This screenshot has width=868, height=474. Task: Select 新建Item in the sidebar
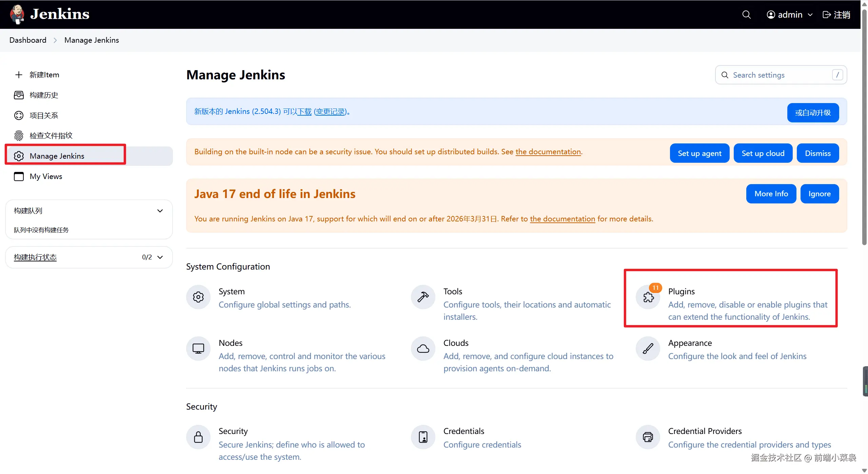44,75
